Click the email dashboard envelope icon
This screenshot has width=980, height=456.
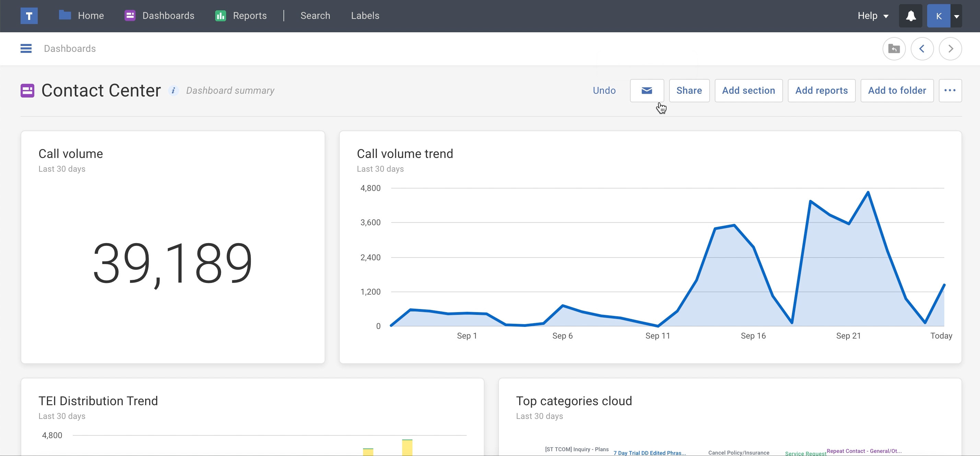[x=647, y=91]
